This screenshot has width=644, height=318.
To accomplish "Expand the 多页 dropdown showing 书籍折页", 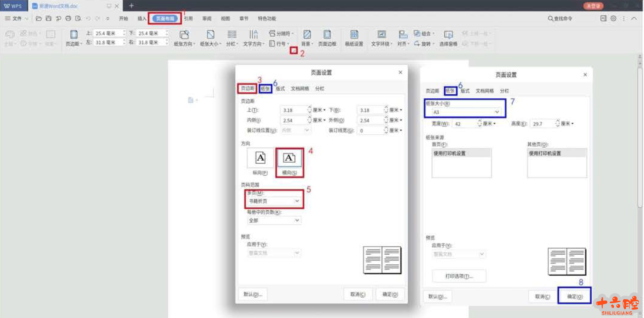I will tap(274, 201).
